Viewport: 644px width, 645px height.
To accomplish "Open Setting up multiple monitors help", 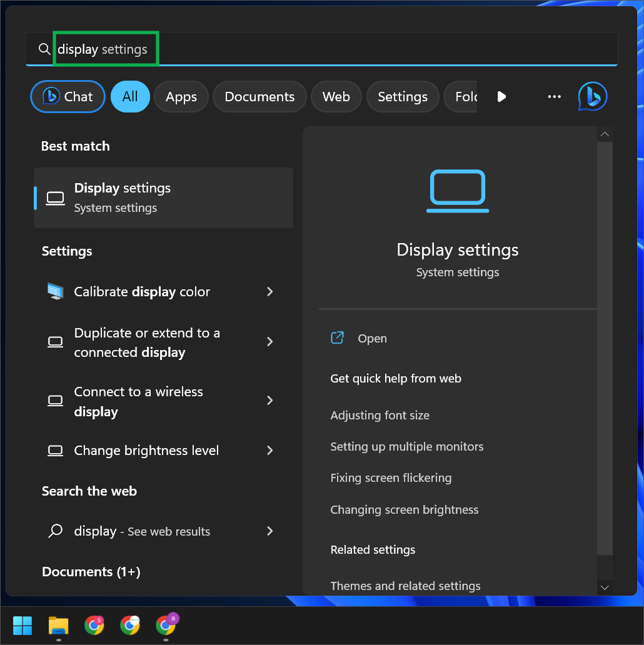I will (x=407, y=446).
